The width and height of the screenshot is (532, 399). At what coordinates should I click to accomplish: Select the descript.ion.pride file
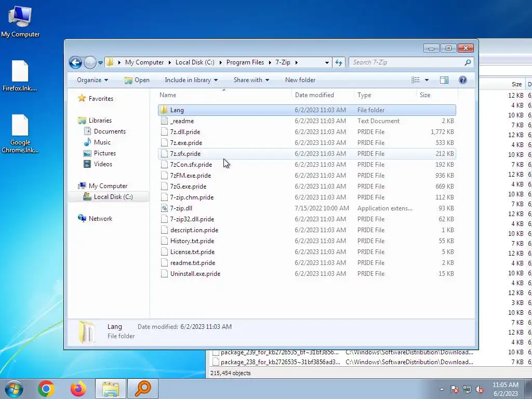click(x=307, y=230)
